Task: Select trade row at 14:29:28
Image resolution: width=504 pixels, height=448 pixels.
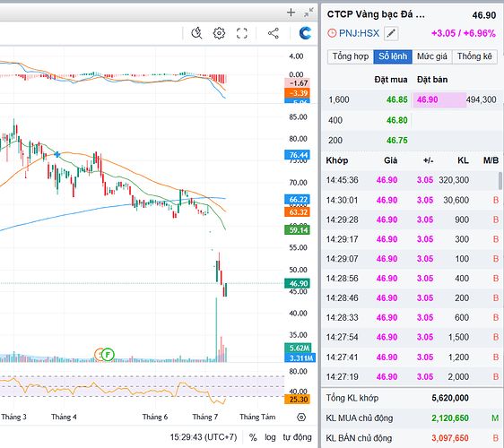Action: click(412, 220)
